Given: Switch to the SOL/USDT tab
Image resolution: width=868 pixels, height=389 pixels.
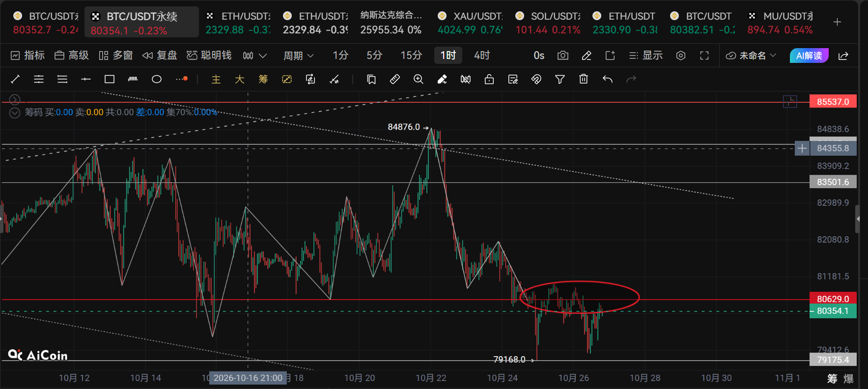Looking at the screenshot, I should click(548, 23).
